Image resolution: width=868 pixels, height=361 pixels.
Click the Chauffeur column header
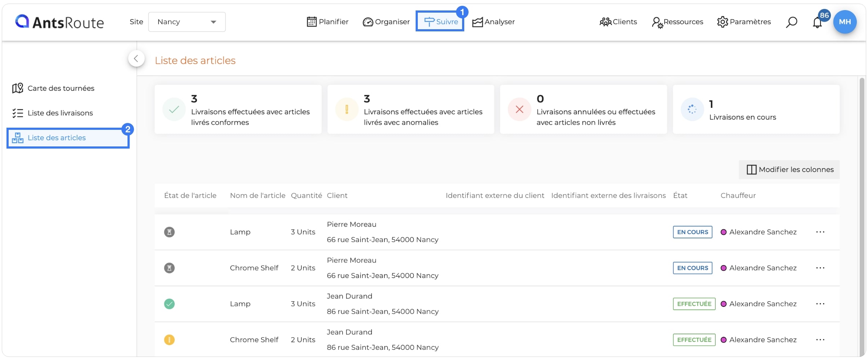click(x=738, y=195)
